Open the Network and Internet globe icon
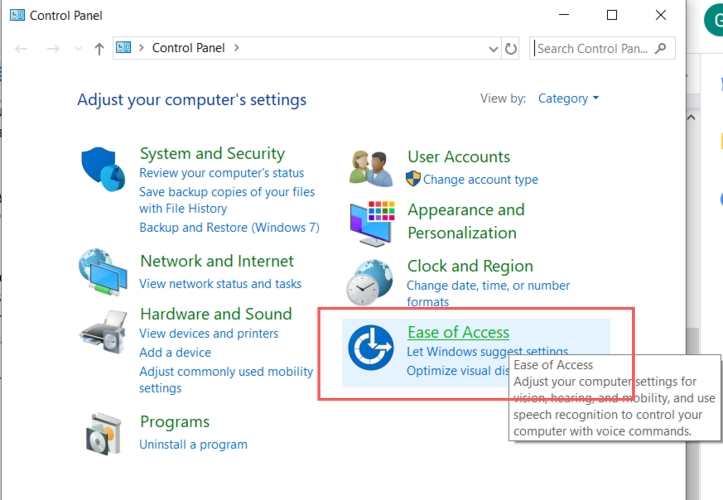 coord(103,270)
